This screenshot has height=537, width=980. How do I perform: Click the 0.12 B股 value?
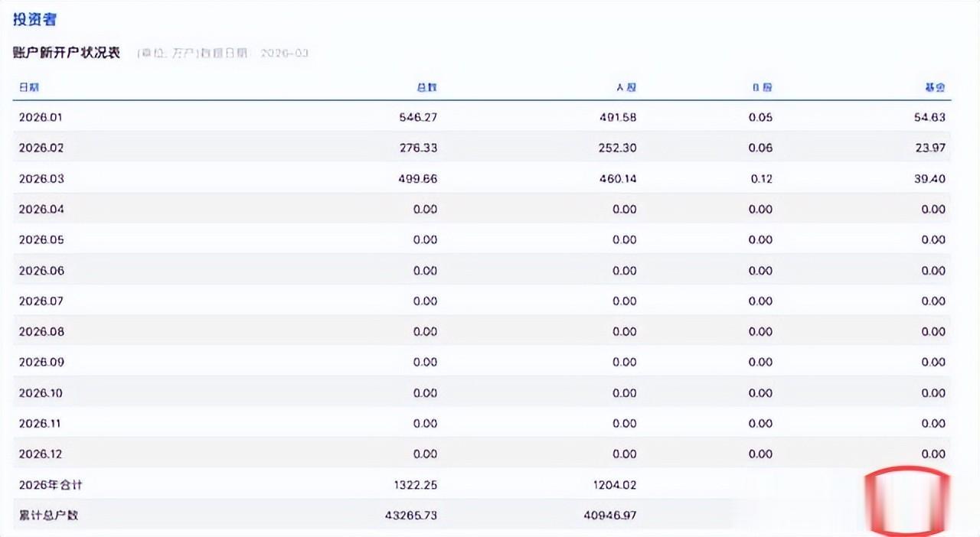[x=761, y=178]
